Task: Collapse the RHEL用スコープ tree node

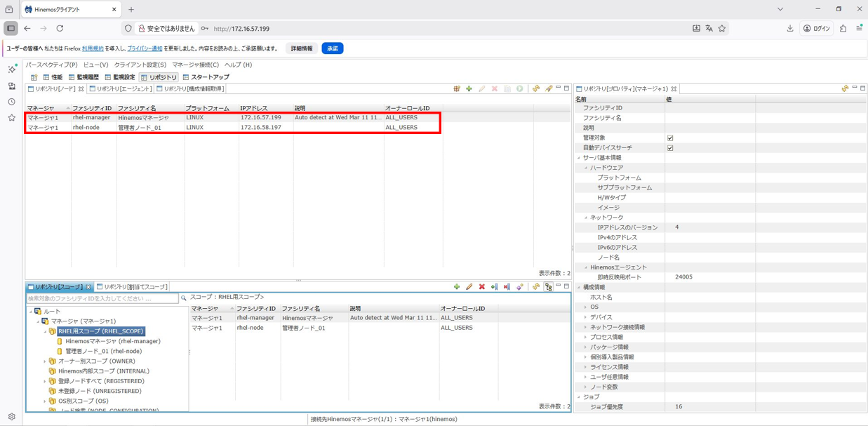Action: 45,331
